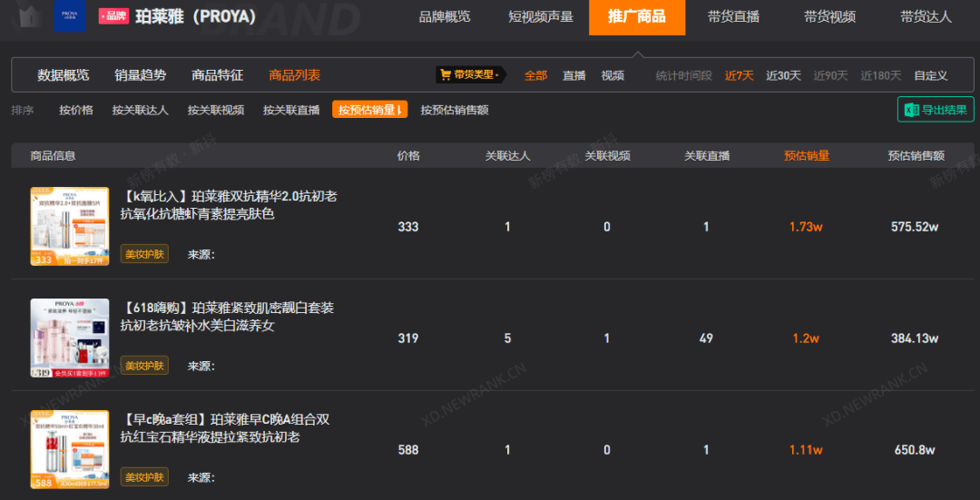Open thumbnail of 早C晚A套组 product

coord(70,449)
